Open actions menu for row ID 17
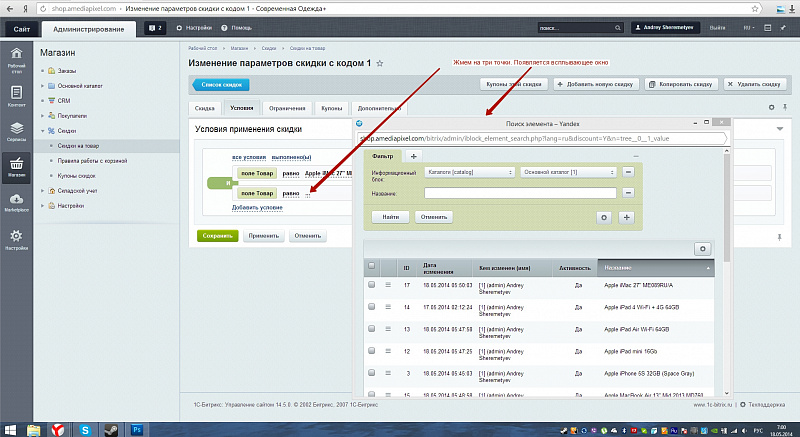Viewport: 800px width, 437px height. 388,285
